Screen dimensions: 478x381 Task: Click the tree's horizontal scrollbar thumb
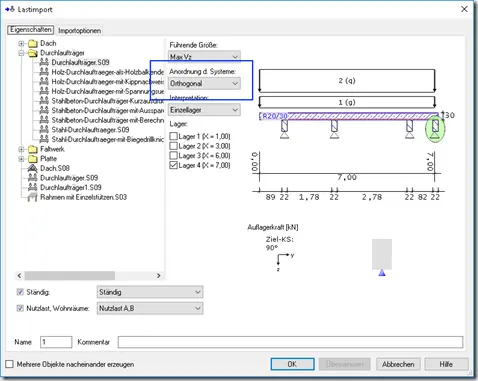pos(70,276)
